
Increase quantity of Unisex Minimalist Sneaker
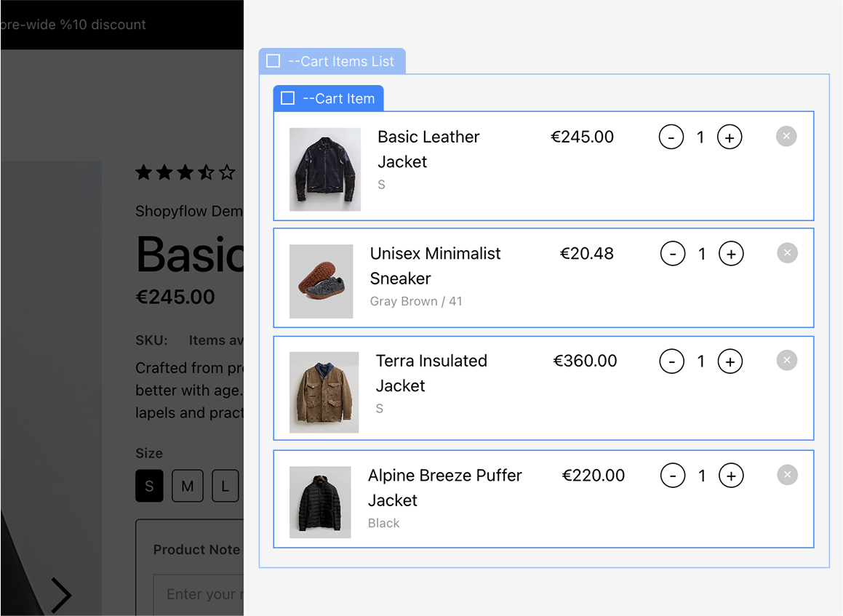[x=731, y=254]
